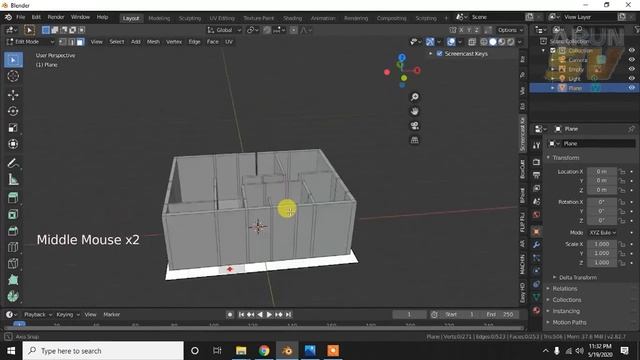The width and height of the screenshot is (640, 360).
Task: Switch to the Modeling workspace tab
Action: click(x=159, y=18)
